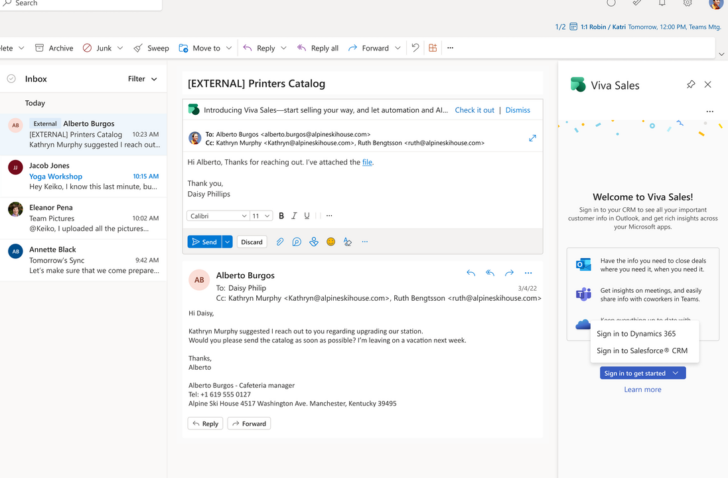Click the icon right of chat bubble

click(314, 242)
